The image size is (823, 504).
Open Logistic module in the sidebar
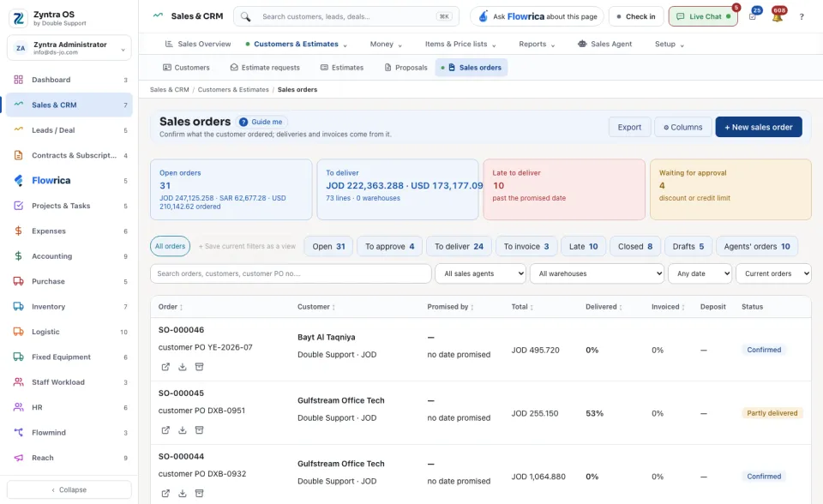pos(69,332)
